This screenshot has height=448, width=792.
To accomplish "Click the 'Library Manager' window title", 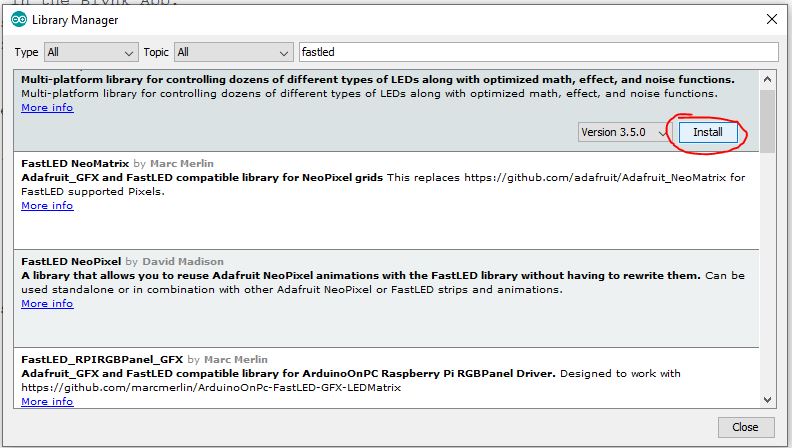I will [x=75, y=20].
